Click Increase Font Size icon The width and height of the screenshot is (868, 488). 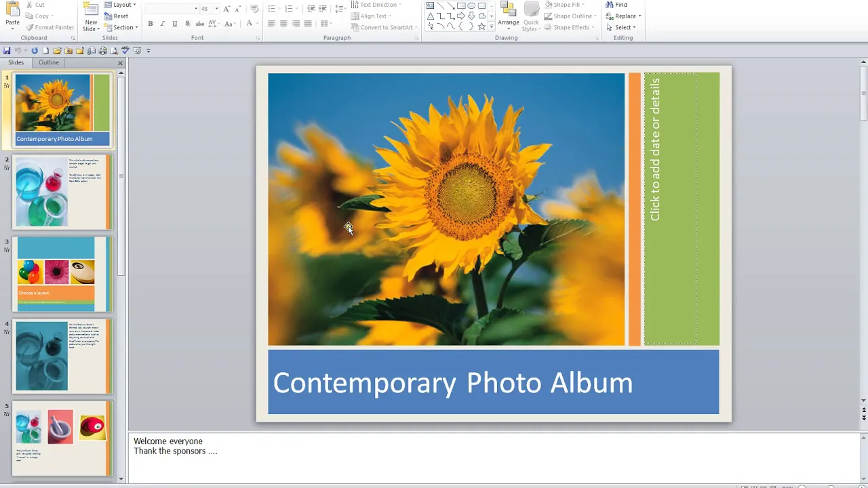226,9
